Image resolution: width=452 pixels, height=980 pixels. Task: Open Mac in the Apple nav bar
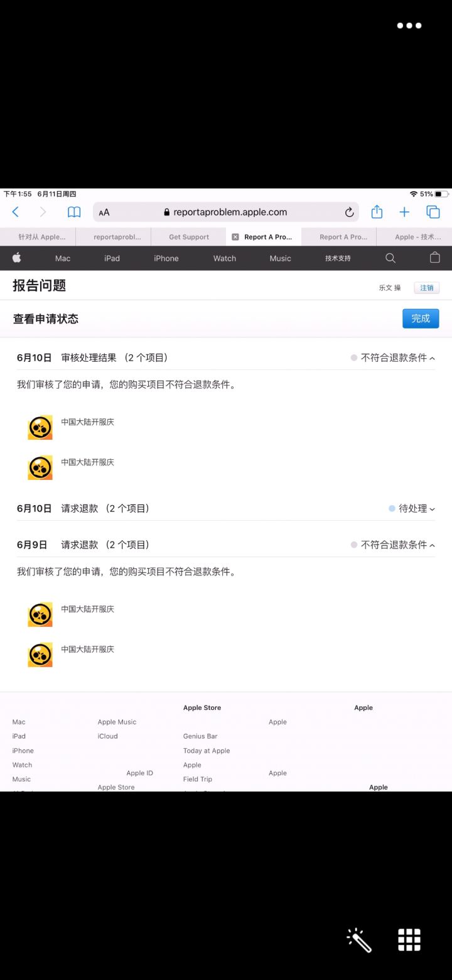coord(63,258)
